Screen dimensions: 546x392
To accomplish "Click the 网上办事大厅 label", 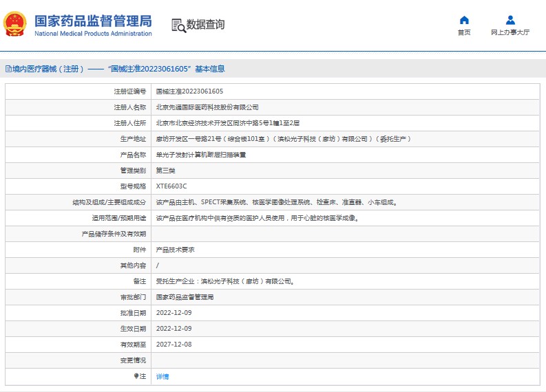I will [510, 32].
